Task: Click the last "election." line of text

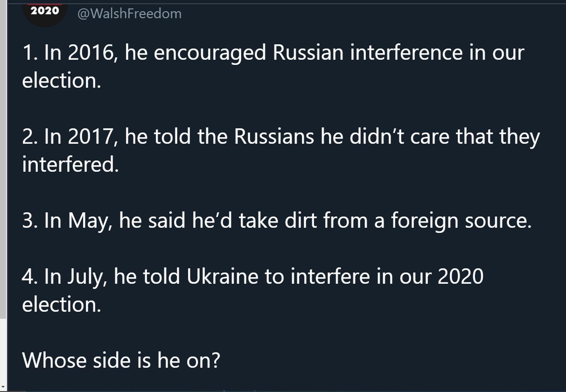Action: (x=62, y=304)
